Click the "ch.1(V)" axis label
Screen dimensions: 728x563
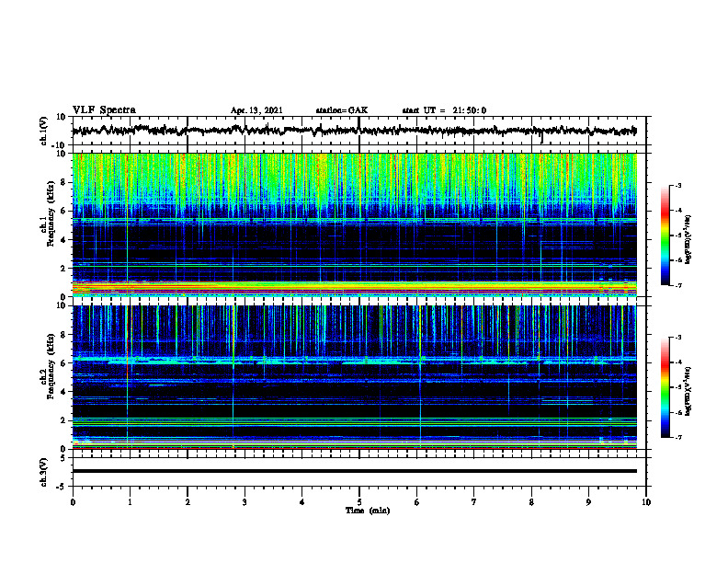tap(44, 131)
